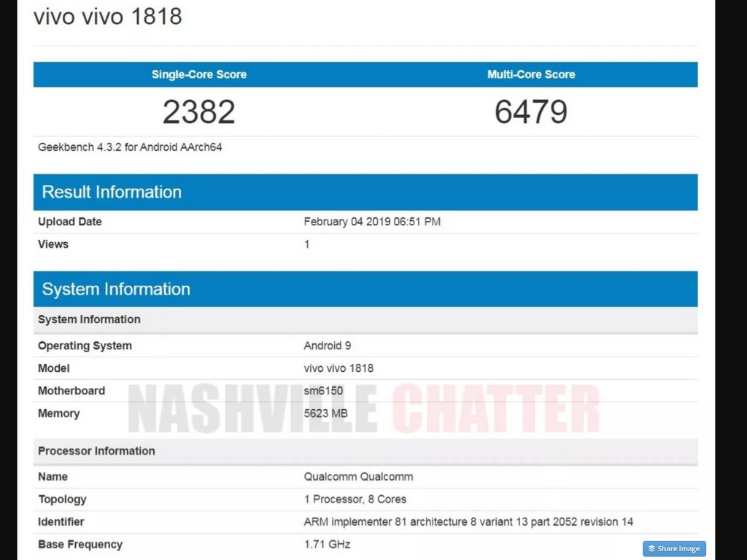Select the Android 9 value
The width and height of the screenshot is (747, 560).
(328, 346)
